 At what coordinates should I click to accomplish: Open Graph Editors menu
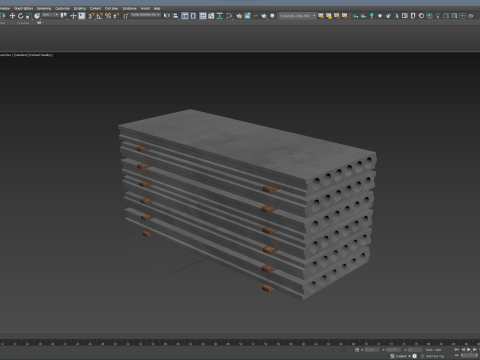pyautogui.click(x=23, y=8)
